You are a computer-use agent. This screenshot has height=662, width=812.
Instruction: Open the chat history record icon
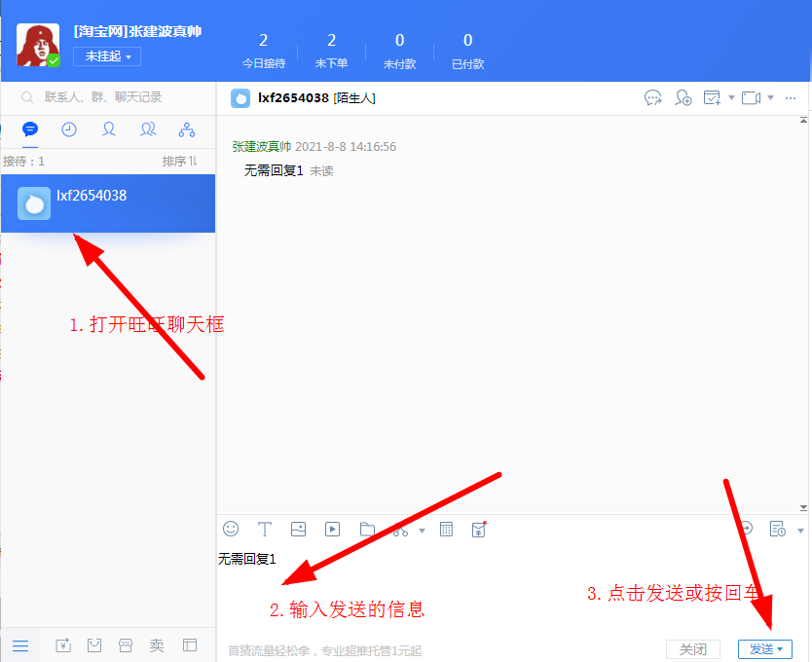777,529
